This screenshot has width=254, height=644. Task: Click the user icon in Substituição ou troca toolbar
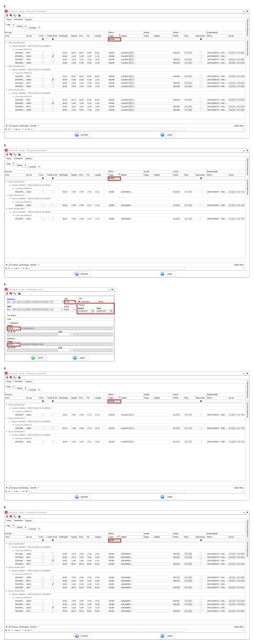[19, 294]
